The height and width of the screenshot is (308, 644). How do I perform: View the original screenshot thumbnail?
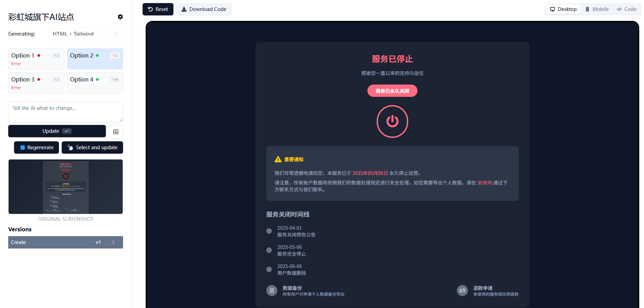65,187
